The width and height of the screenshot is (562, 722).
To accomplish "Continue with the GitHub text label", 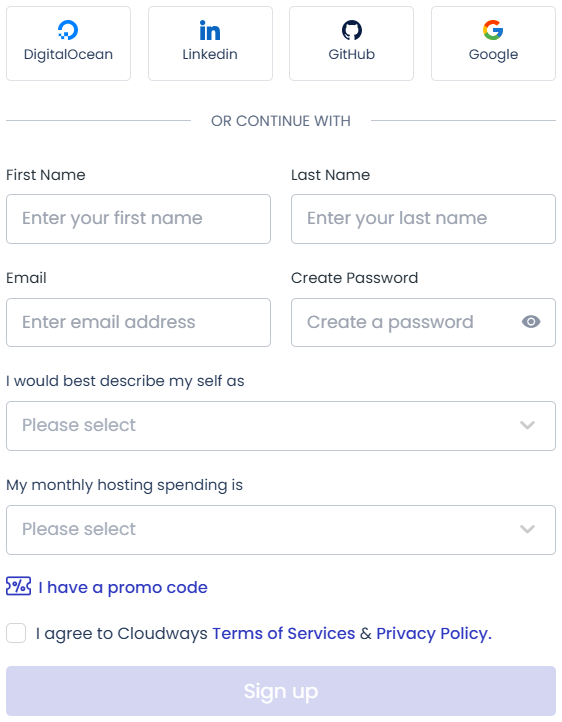I will click(x=352, y=54).
